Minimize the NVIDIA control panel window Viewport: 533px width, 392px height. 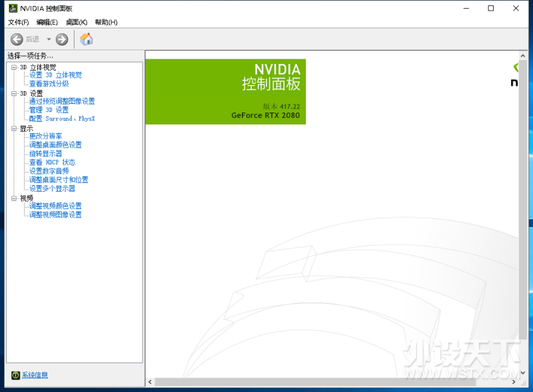[466, 8]
